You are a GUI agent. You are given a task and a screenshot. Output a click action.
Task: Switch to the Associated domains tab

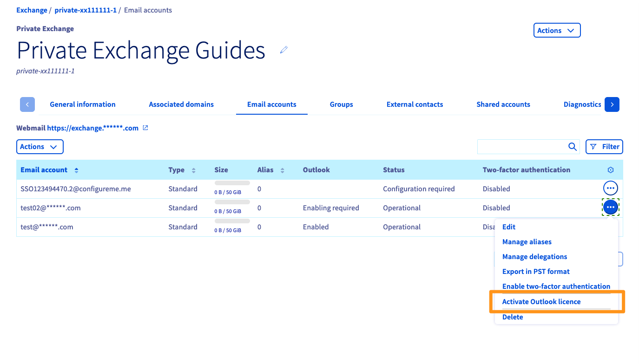coord(181,104)
